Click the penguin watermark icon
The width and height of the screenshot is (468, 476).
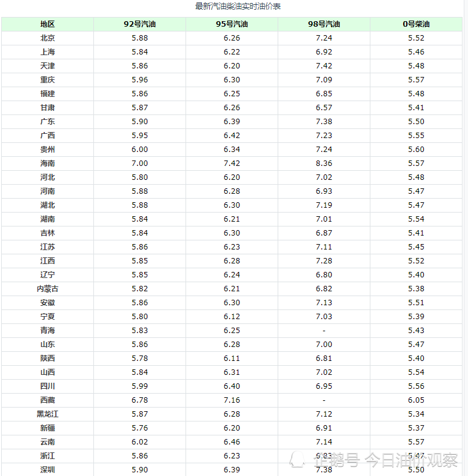click(297, 459)
